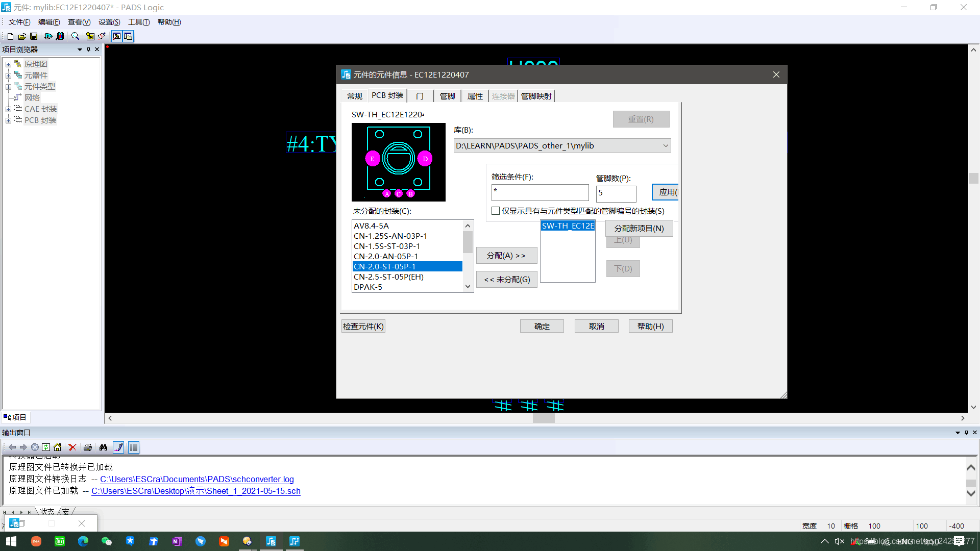
Task: Open the Sheet_1_2021-05-15.sch link
Action: 196,491
